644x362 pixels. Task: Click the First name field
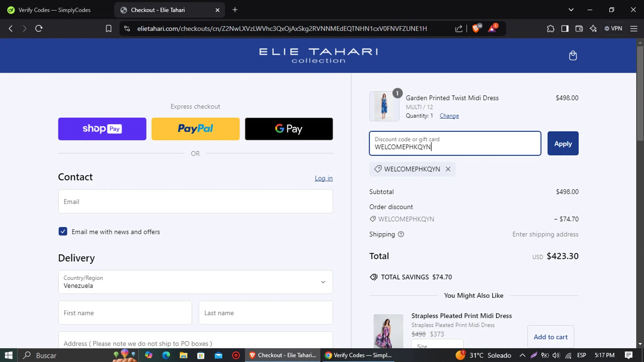coord(125,313)
